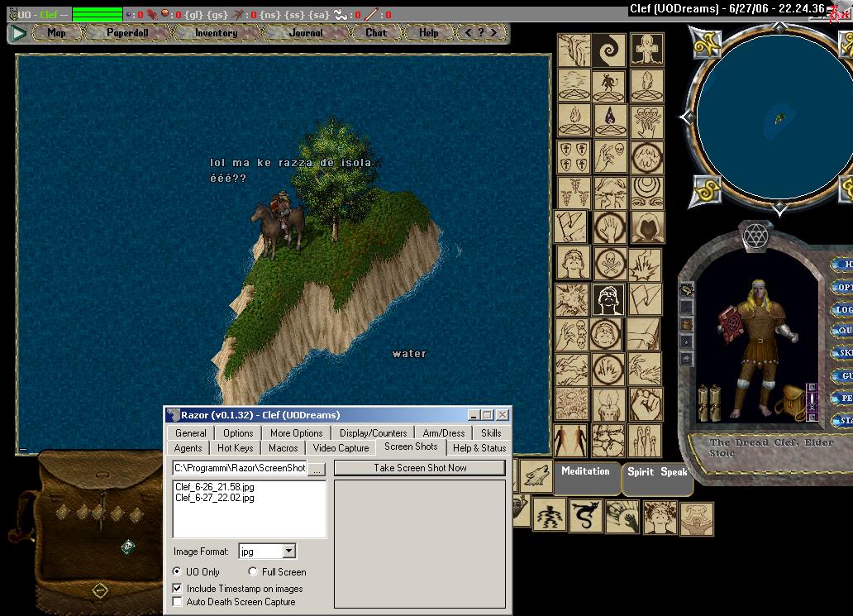
Task: Pick the skull item in the backpack
Action: tap(128, 547)
